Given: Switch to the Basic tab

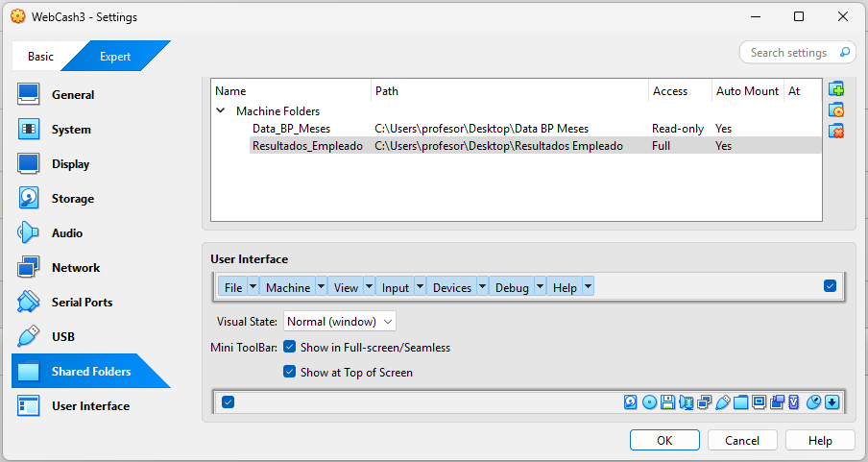Looking at the screenshot, I should (41, 57).
